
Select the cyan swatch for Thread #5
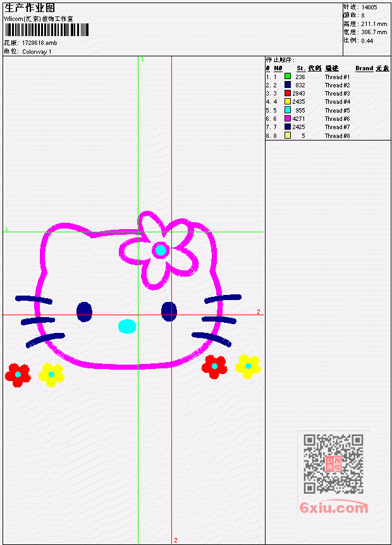[288, 110]
